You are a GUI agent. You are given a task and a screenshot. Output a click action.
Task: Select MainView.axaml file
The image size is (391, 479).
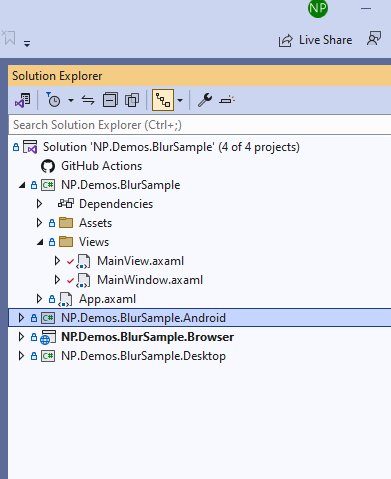pos(140,261)
